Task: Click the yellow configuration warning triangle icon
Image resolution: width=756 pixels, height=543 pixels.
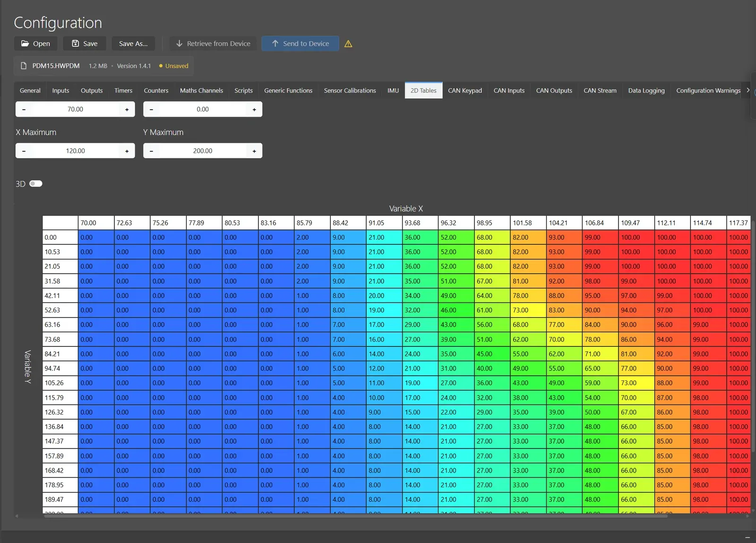Action: click(348, 44)
